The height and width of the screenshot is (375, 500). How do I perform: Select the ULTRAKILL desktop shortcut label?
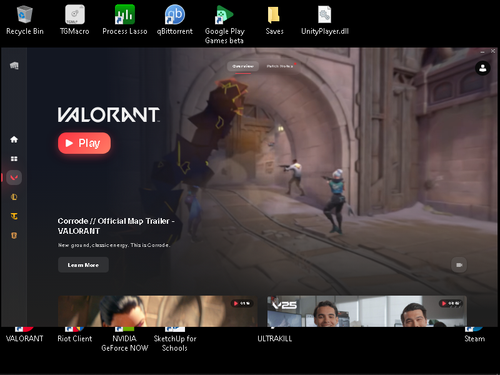click(x=274, y=339)
